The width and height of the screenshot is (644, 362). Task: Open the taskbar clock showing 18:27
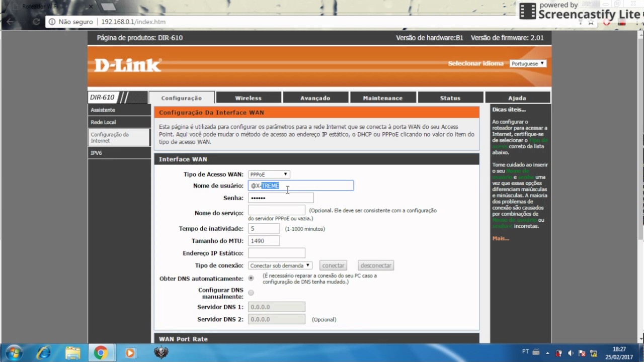[619, 353]
